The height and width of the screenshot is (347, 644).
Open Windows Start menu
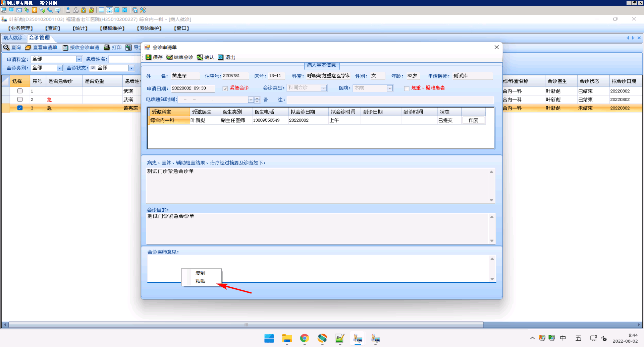tap(269, 338)
